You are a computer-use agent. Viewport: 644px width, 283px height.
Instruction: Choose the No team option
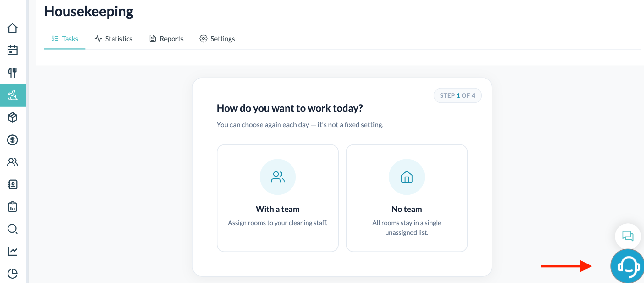pos(407,198)
